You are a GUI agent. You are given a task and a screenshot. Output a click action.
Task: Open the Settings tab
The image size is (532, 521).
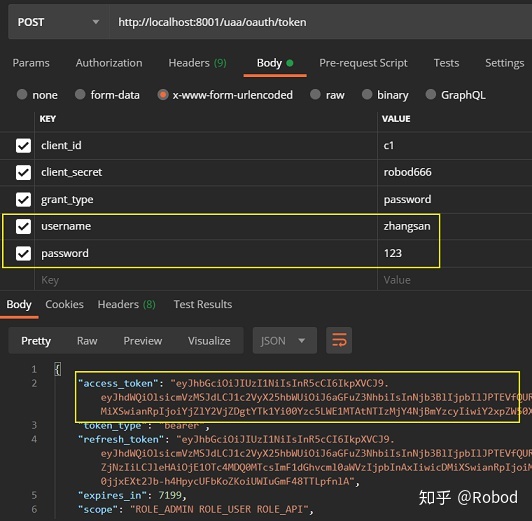505,63
